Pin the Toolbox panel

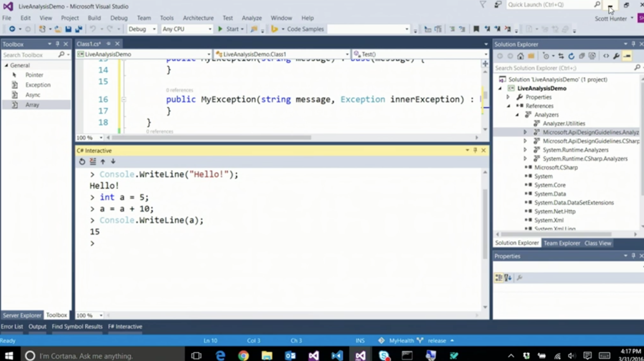point(58,44)
